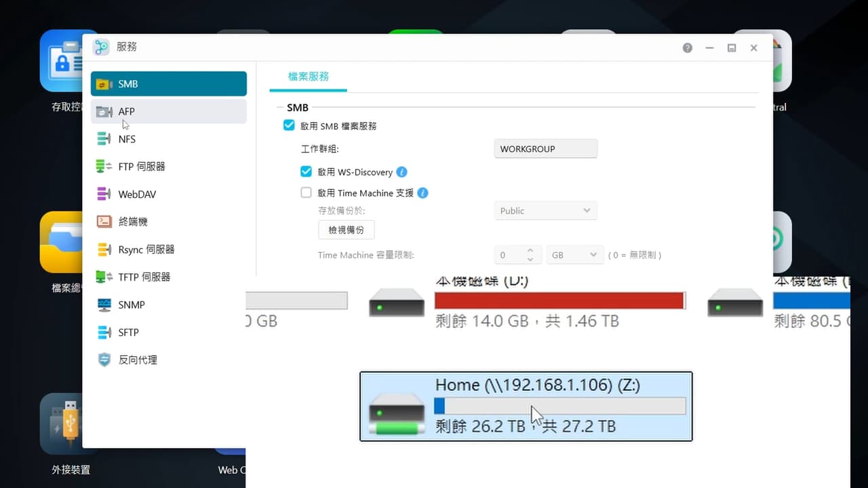868x488 pixels.
Task: Select the local disk D: drive icon
Action: coord(397,302)
